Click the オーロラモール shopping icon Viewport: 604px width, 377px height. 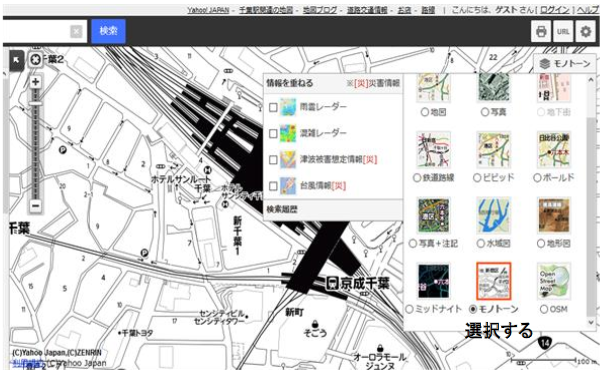tap(380, 348)
